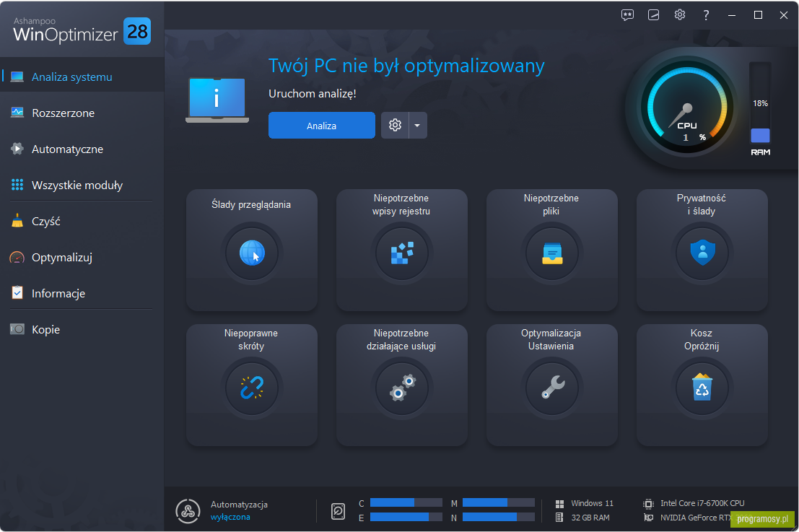Open settings gear in the title bar

coord(680,14)
